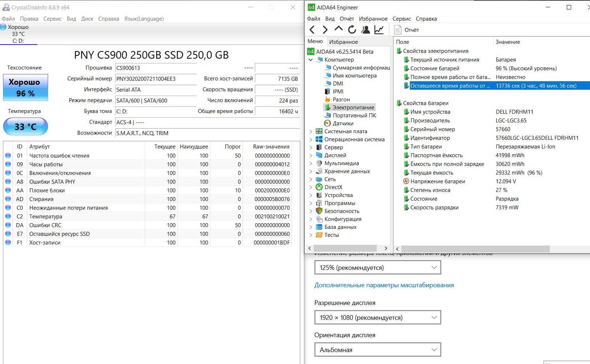Switch to the Избранное tab in AIDA64

coord(343,42)
